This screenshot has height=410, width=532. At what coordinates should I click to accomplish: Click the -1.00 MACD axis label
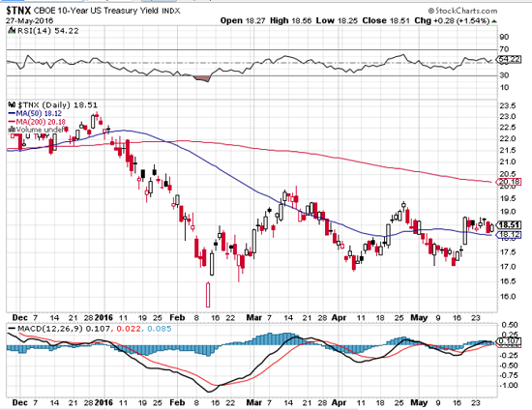coord(509,385)
